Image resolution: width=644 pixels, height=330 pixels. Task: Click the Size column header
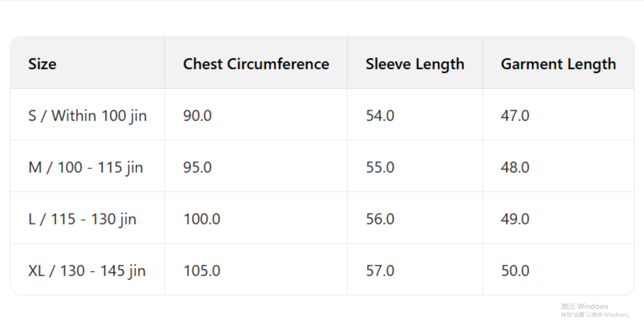pos(42,64)
